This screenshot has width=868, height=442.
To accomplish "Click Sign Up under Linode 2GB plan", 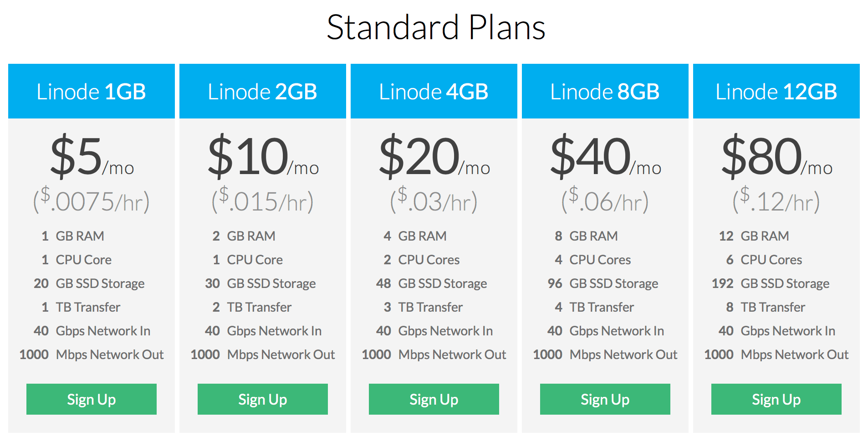I will pos(263,399).
